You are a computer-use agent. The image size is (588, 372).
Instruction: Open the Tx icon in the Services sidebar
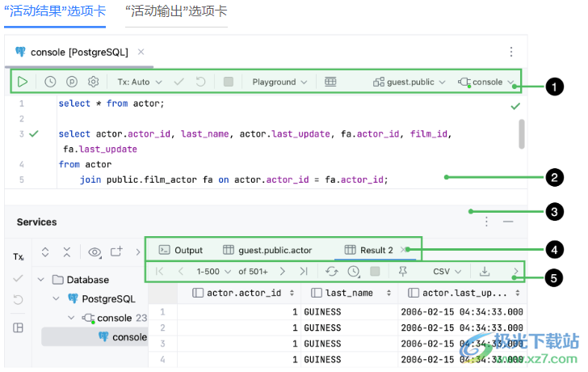coord(18,256)
